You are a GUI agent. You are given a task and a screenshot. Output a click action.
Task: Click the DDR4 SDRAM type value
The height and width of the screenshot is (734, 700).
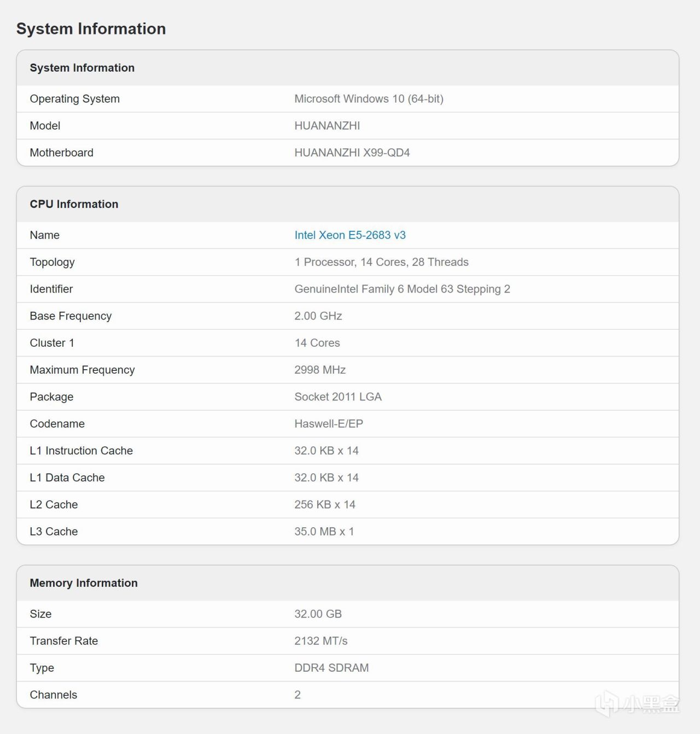[x=331, y=668]
